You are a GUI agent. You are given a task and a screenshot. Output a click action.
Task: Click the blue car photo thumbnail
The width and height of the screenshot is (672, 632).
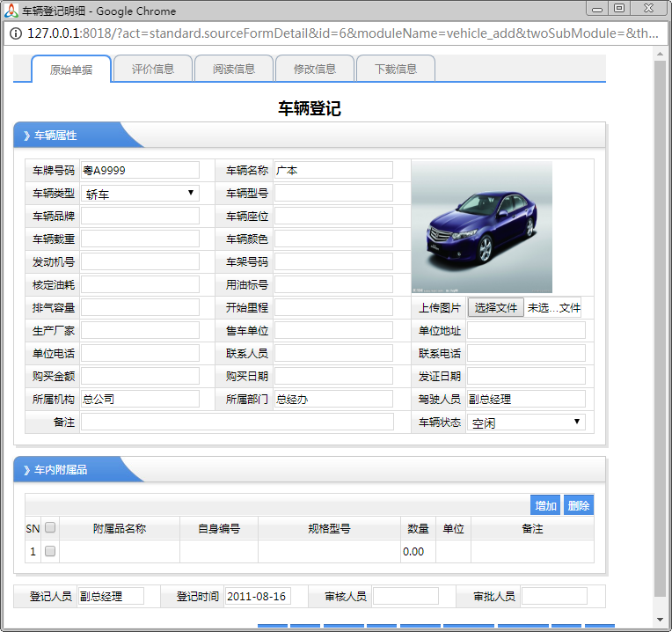481,226
